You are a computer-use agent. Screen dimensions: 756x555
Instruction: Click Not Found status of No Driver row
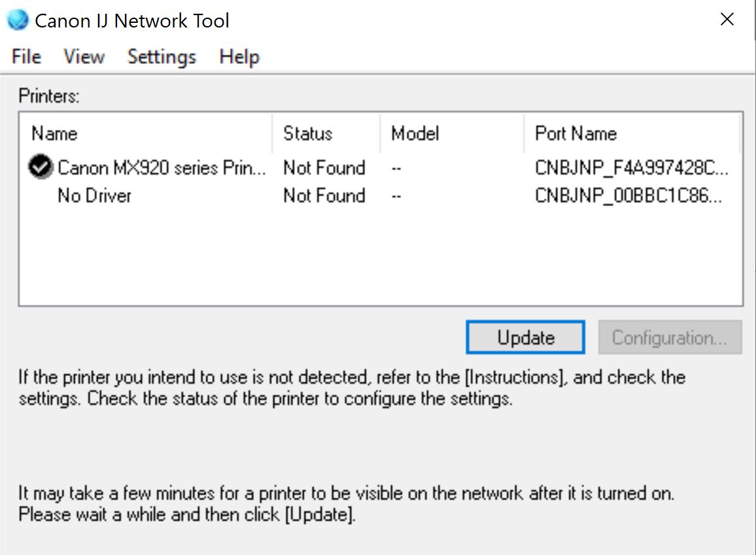[x=324, y=195]
